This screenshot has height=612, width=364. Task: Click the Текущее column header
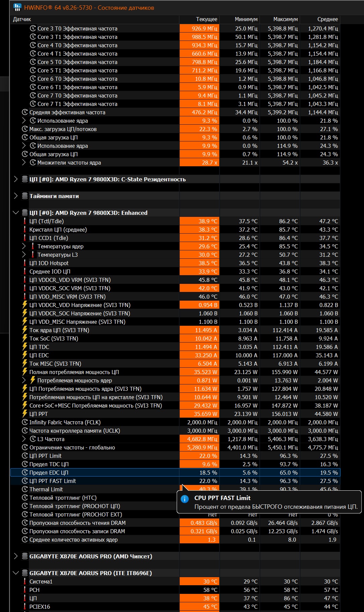[x=206, y=19]
